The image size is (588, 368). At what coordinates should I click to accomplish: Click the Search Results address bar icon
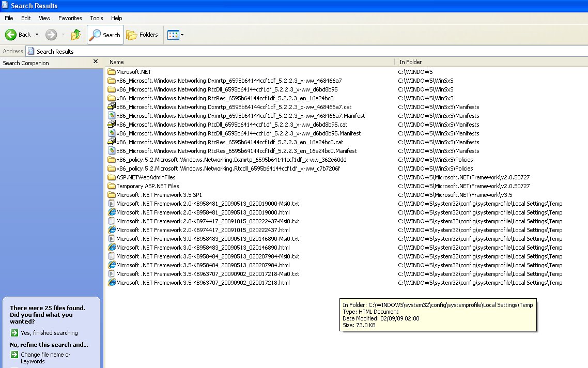[x=31, y=51]
